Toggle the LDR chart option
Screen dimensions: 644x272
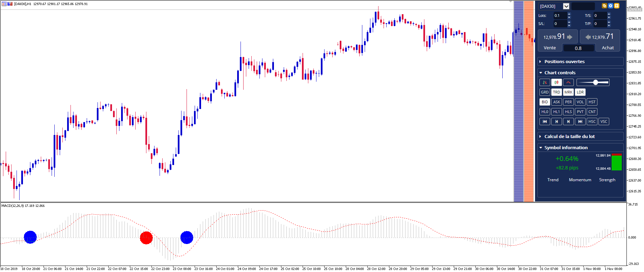pos(580,92)
